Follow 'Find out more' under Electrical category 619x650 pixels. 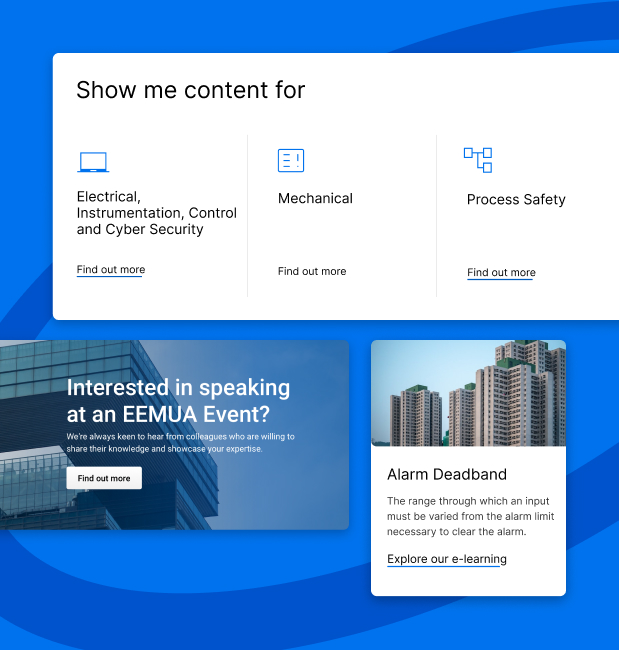(111, 270)
